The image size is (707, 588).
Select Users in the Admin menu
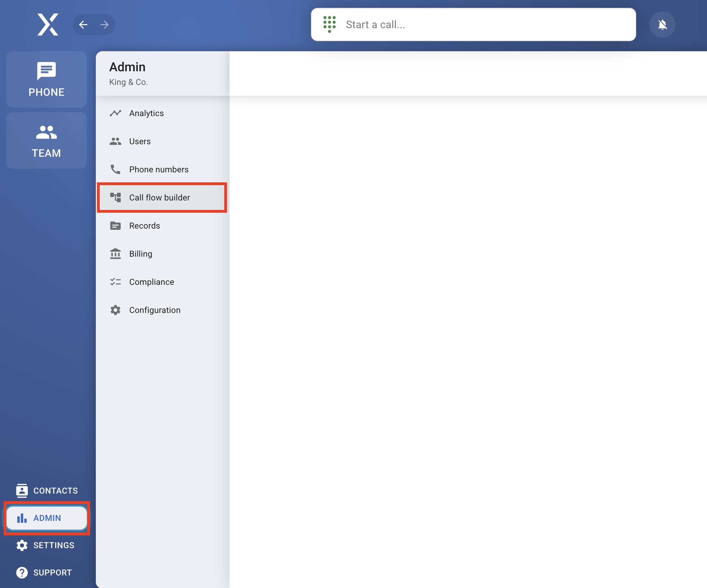(x=140, y=141)
